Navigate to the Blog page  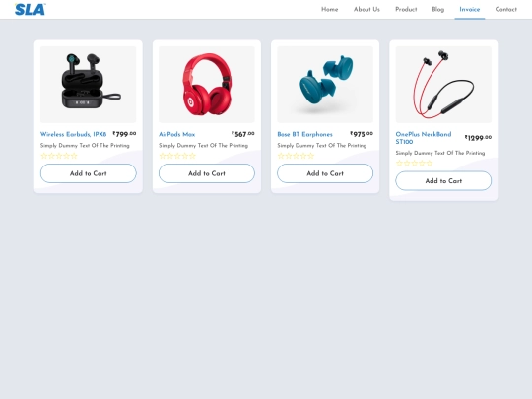tap(438, 10)
